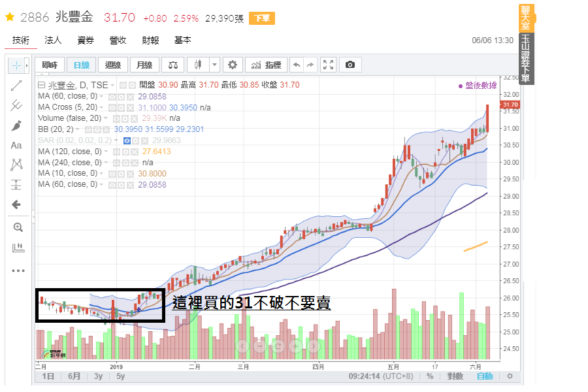This screenshot has width=588, height=392.
Task: Select the Aa text annotation tool
Action: [x=16, y=146]
